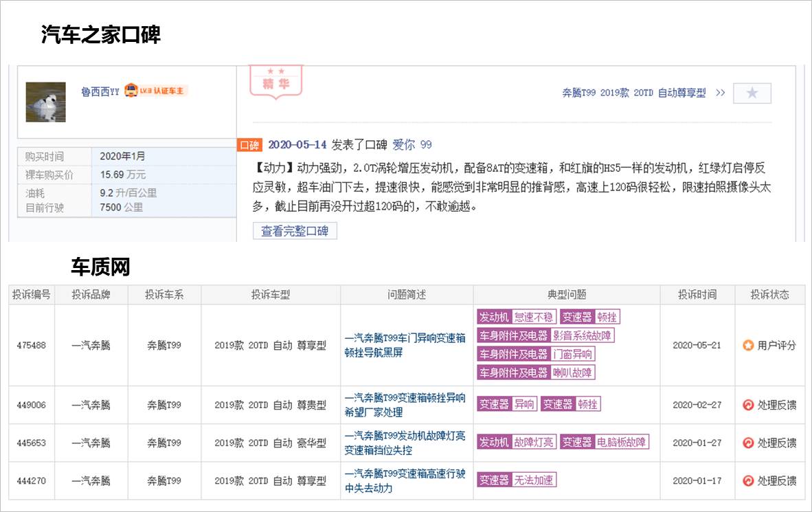812x512 pixels.
Task: Click date 2020-02-27 cell
Action: click(x=697, y=405)
